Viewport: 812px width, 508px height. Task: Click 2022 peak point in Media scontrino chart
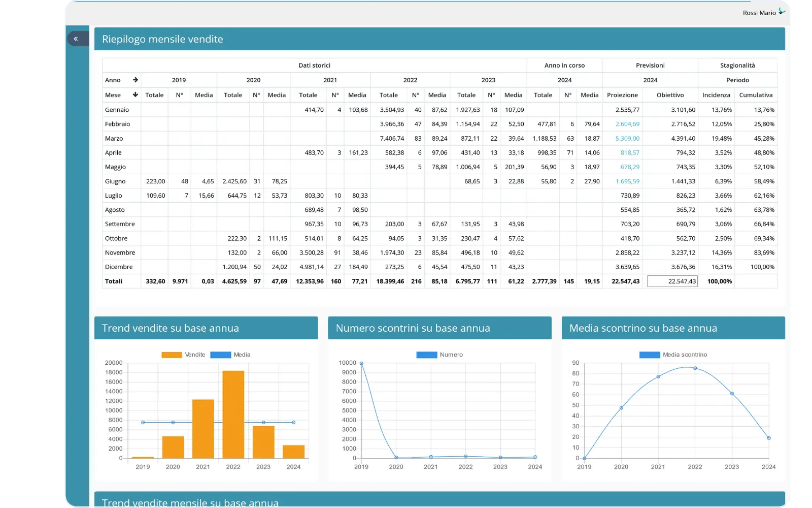(x=695, y=368)
